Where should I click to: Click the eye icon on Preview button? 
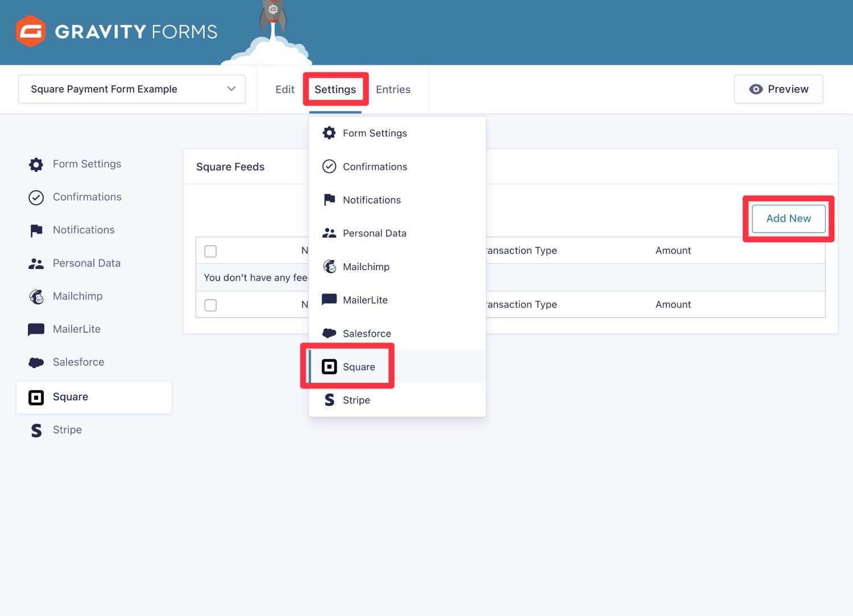[756, 89]
